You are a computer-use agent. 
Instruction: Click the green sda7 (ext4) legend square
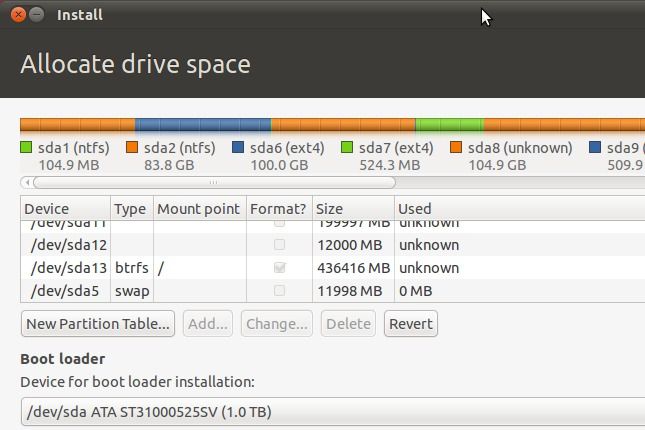click(347, 148)
